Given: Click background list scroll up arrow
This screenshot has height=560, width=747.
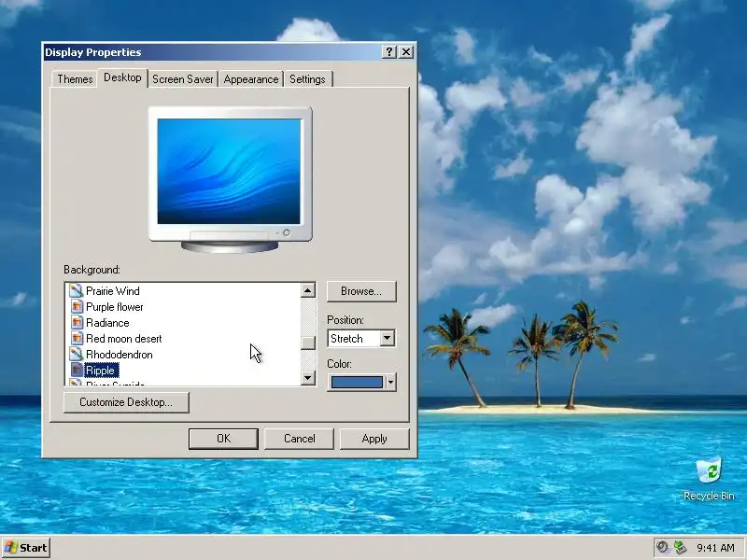Looking at the screenshot, I should pyautogui.click(x=308, y=290).
